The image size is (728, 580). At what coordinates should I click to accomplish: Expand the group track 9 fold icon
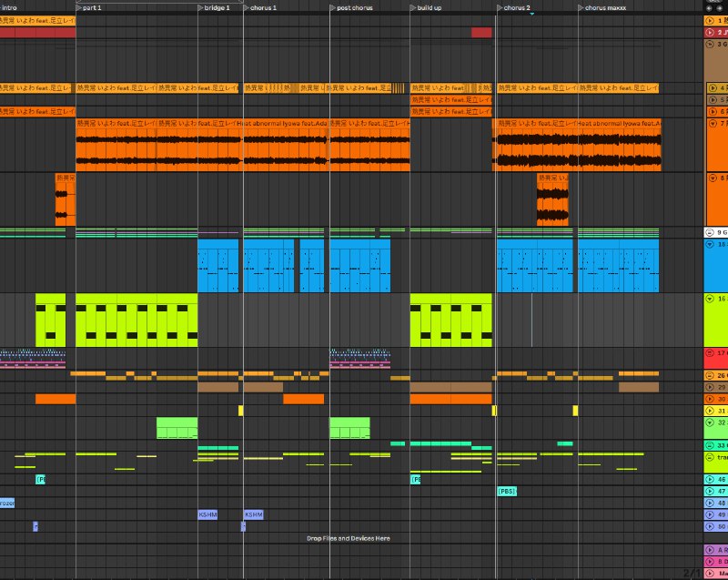point(710,232)
